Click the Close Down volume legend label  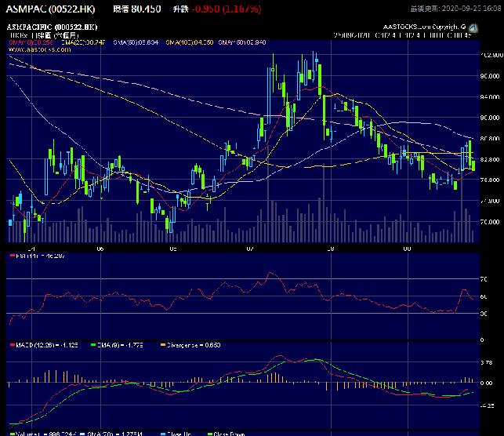tap(229, 434)
